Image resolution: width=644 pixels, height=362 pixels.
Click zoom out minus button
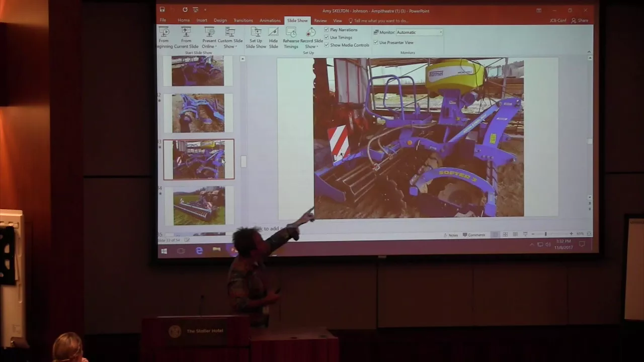pyautogui.click(x=533, y=234)
